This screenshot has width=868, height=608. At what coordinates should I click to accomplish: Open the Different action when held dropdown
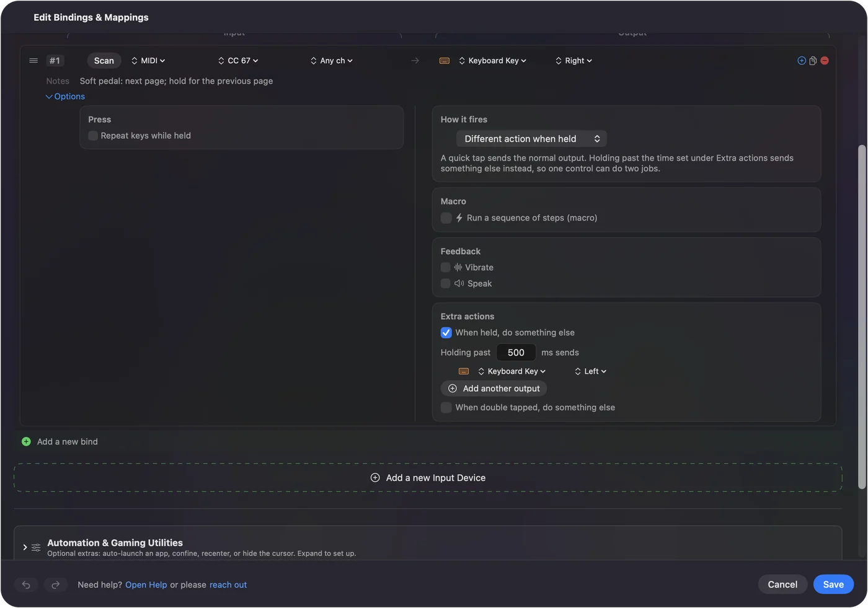(531, 139)
